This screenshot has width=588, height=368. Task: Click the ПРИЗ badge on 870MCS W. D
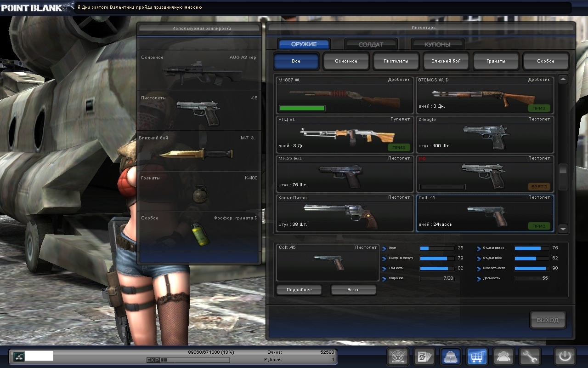point(539,109)
